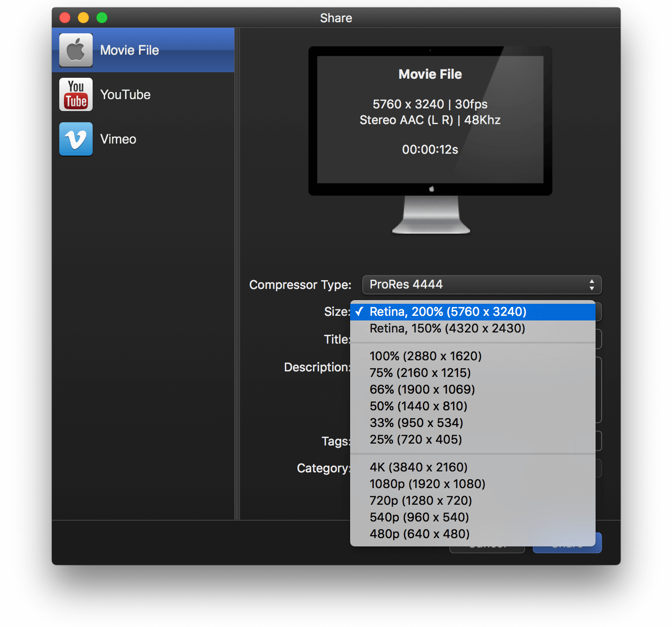Image resolution: width=672 pixels, height=627 pixels.
Task: Open the Compressor Type ProRes 4444 dropdown
Action: (x=482, y=284)
